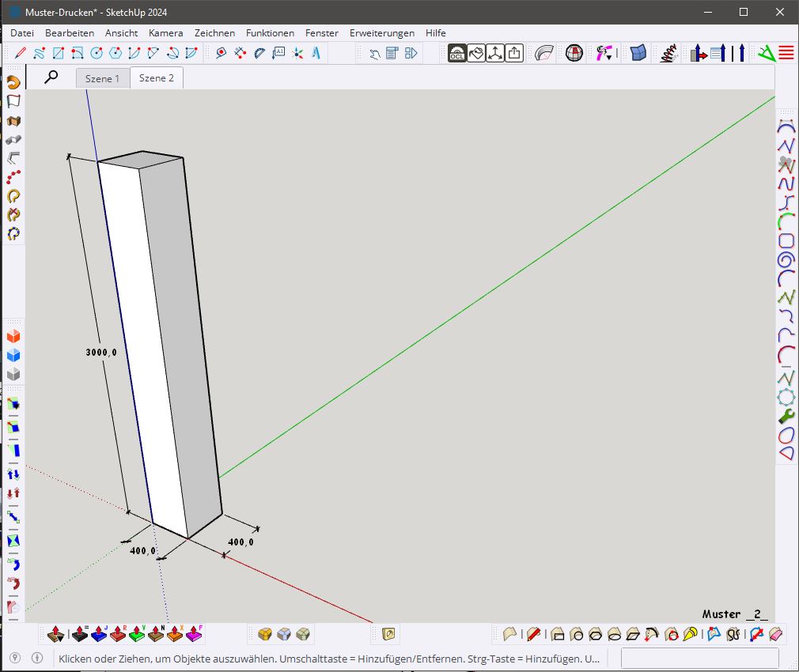Image resolution: width=799 pixels, height=672 pixels.
Task: Click the orange solid cube icon
Action: pyautogui.click(x=13, y=336)
